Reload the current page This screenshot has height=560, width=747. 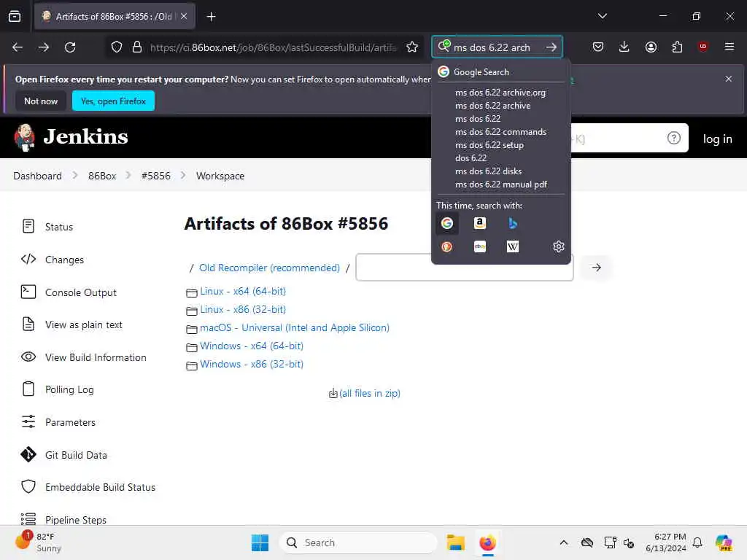coord(70,47)
